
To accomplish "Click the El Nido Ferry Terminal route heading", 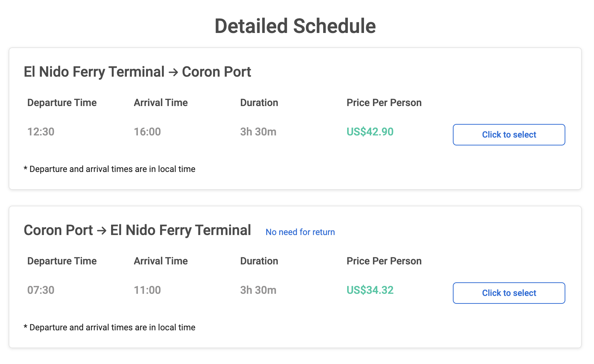I will pyautogui.click(x=138, y=72).
